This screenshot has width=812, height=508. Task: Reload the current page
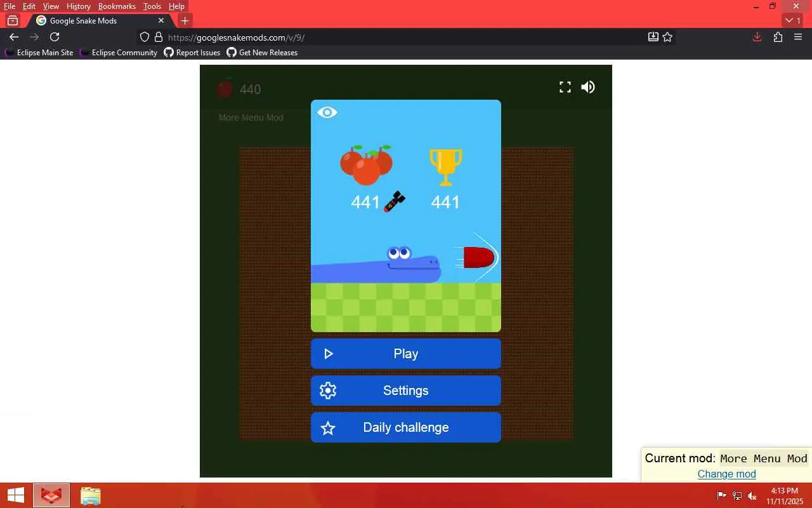pyautogui.click(x=55, y=37)
